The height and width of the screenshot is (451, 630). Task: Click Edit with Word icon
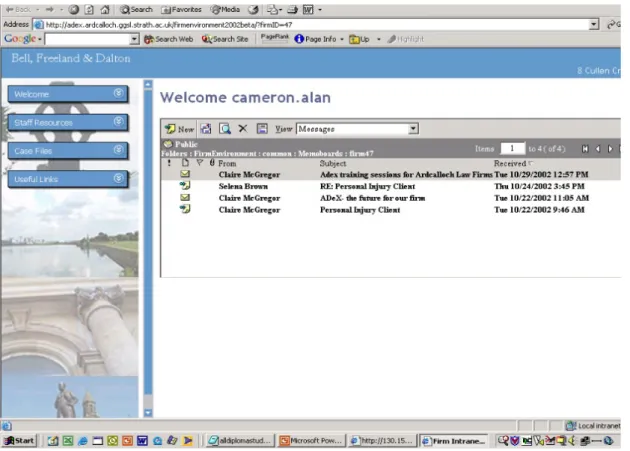(308, 10)
